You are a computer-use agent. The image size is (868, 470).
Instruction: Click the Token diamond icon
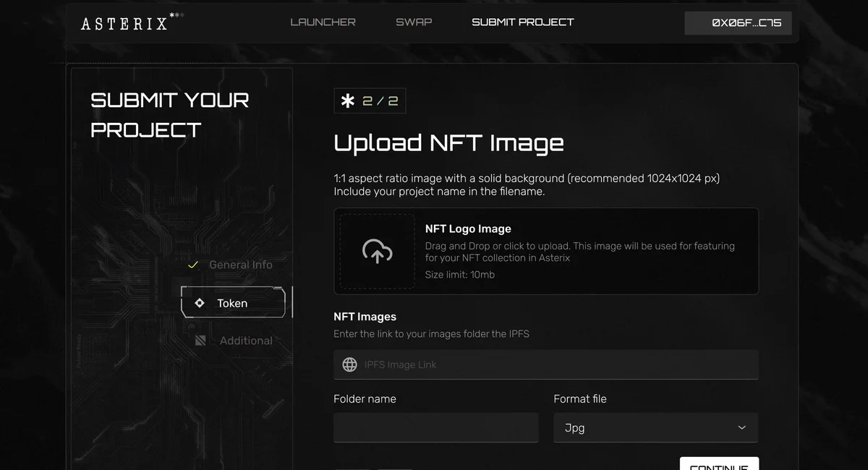pyautogui.click(x=200, y=303)
